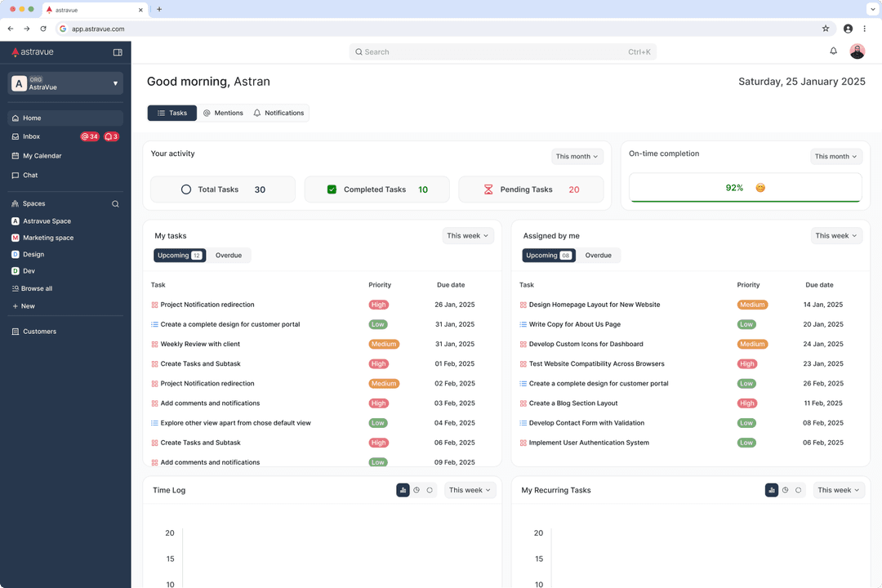
Task: Click Medium priority badge on Weekly Review
Action: coord(384,345)
